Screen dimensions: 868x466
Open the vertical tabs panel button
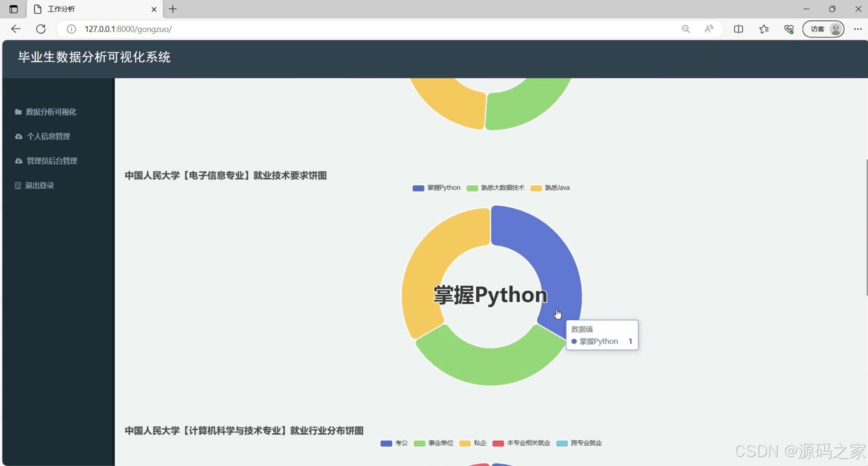(13, 9)
